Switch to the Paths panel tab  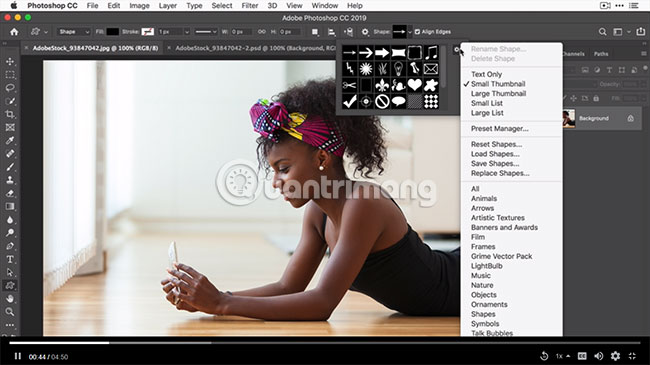pos(601,54)
